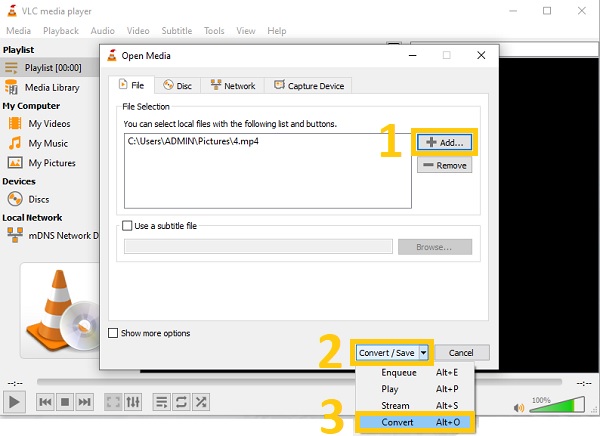Click the Cancel button
This screenshot has height=436, width=600.
[462, 353]
